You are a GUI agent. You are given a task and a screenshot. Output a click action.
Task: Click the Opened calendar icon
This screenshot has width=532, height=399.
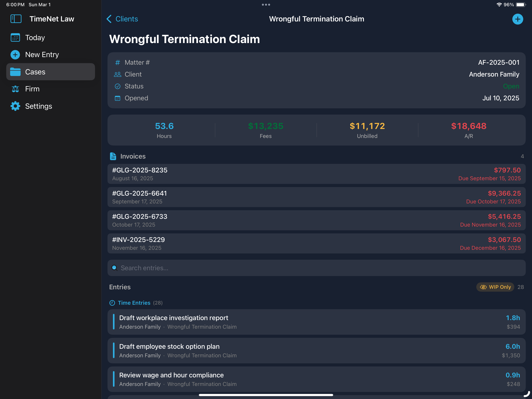[118, 98]
